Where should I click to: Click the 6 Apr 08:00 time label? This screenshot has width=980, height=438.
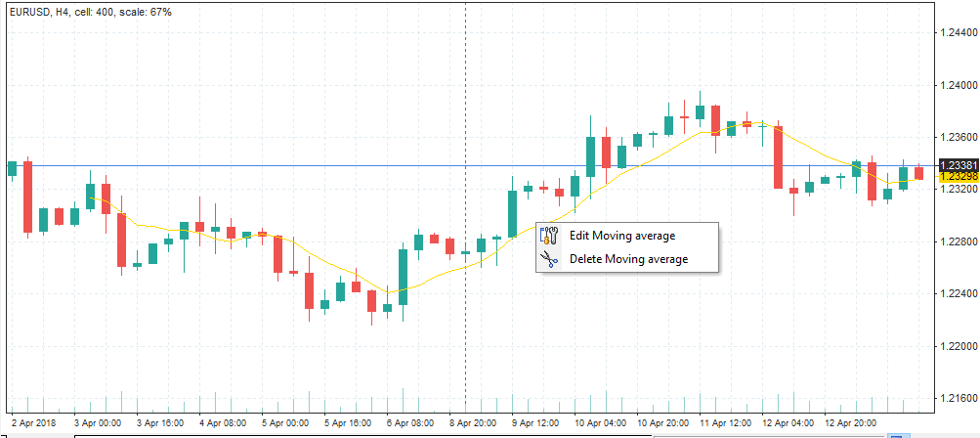pos(411,423)
